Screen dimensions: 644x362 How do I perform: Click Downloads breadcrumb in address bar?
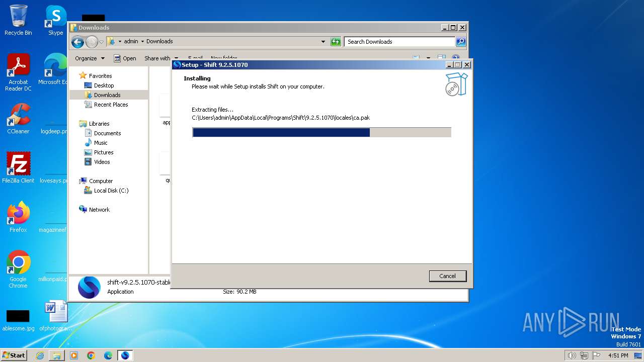coord(159,42)
